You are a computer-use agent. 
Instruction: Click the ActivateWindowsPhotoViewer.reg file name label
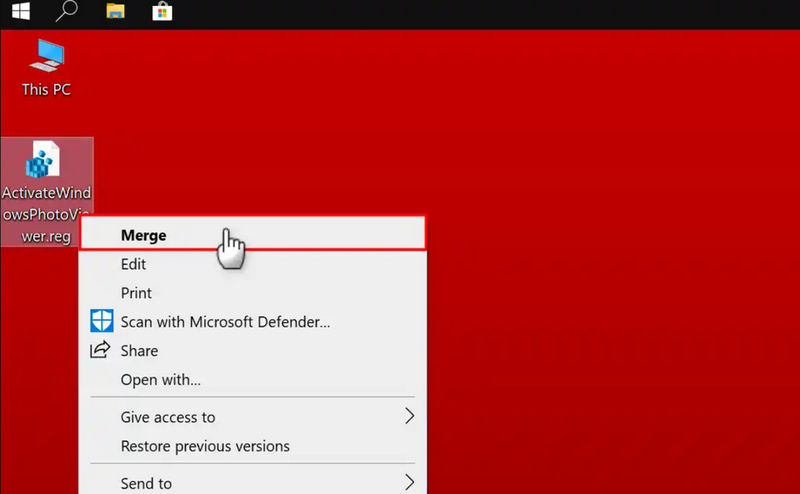pos(46,214)
